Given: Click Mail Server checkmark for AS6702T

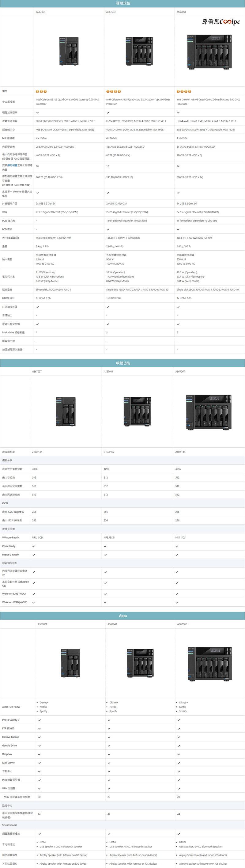Looking at the screenshot, I should click(x=40, y=763).
